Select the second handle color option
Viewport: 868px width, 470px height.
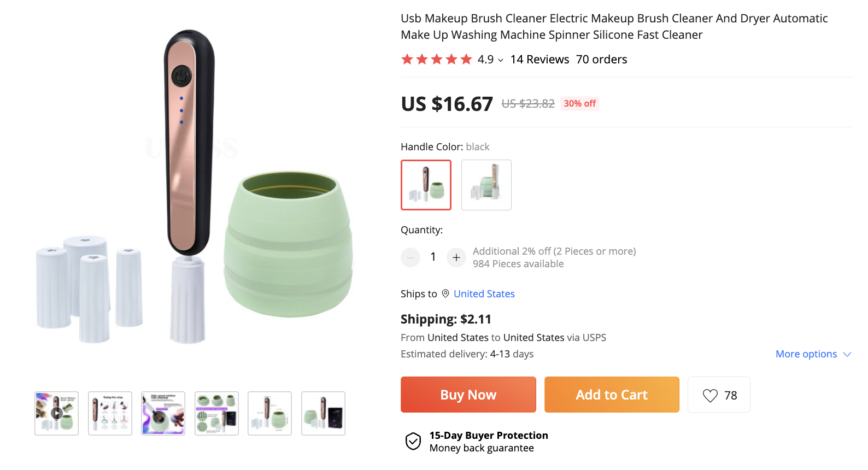pos(486,185)
